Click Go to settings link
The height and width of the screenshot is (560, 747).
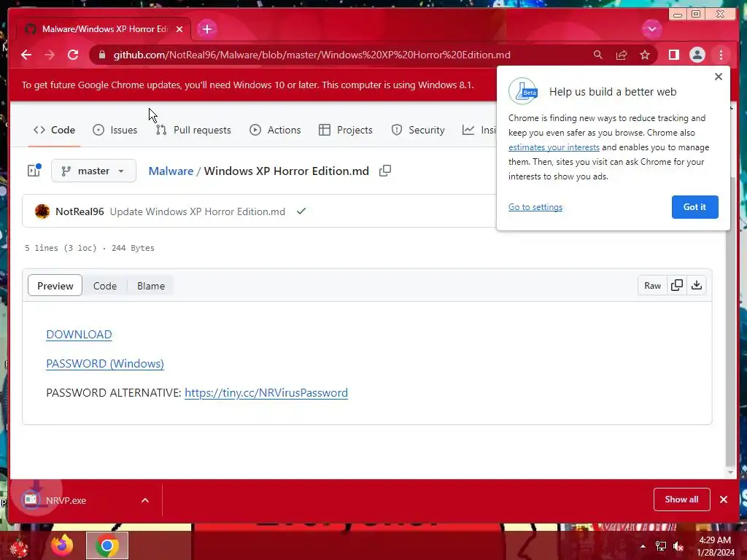(x=535, y=206)
